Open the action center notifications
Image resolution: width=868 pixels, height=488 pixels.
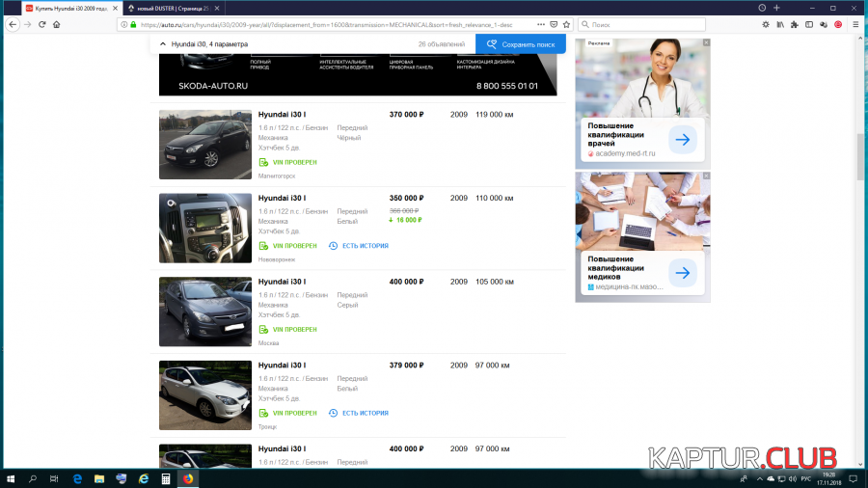pos(854,478)
